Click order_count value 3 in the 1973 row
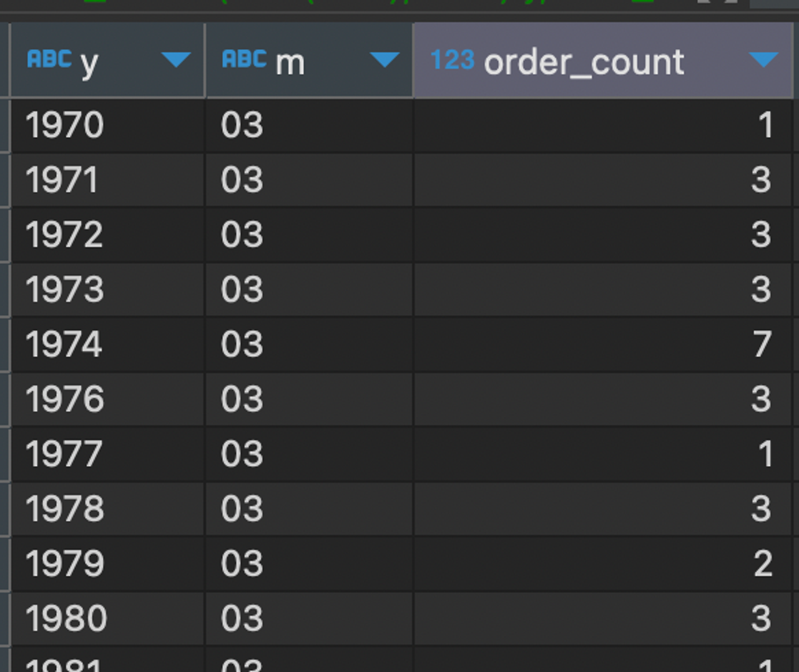 (604, 290)
